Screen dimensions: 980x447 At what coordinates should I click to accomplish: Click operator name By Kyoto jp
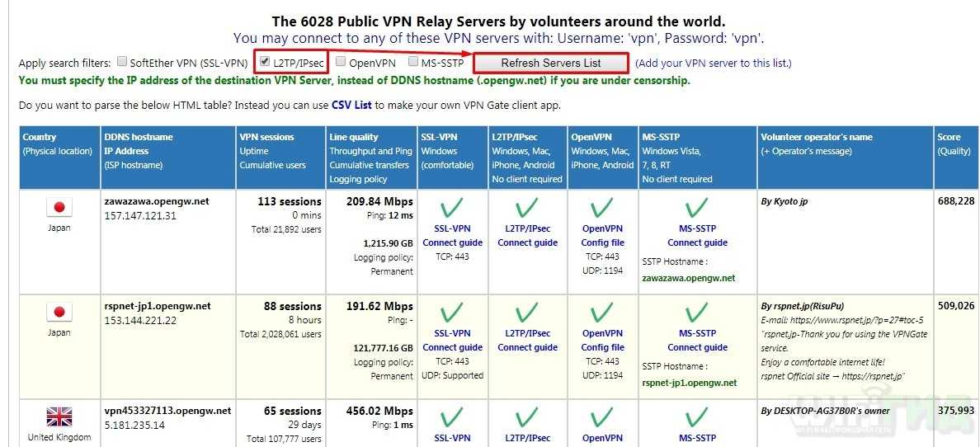pyautogui.click(x=784, y=201)
